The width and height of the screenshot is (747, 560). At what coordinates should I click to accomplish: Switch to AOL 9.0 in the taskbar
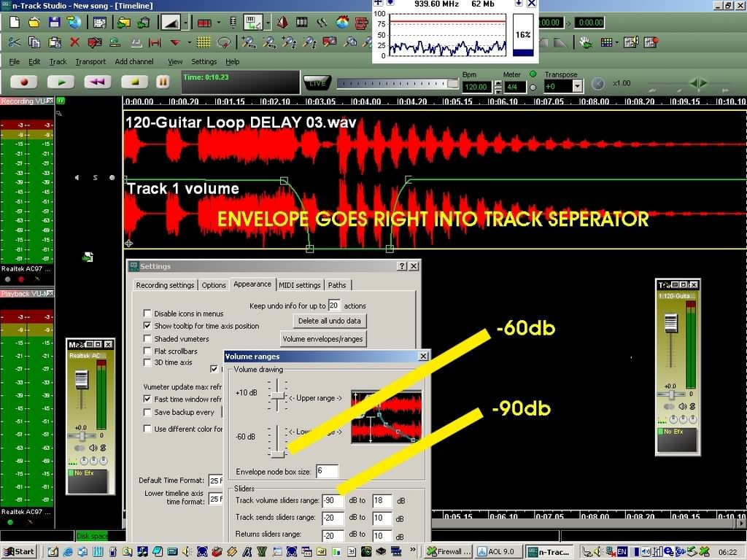pos(498,551)
